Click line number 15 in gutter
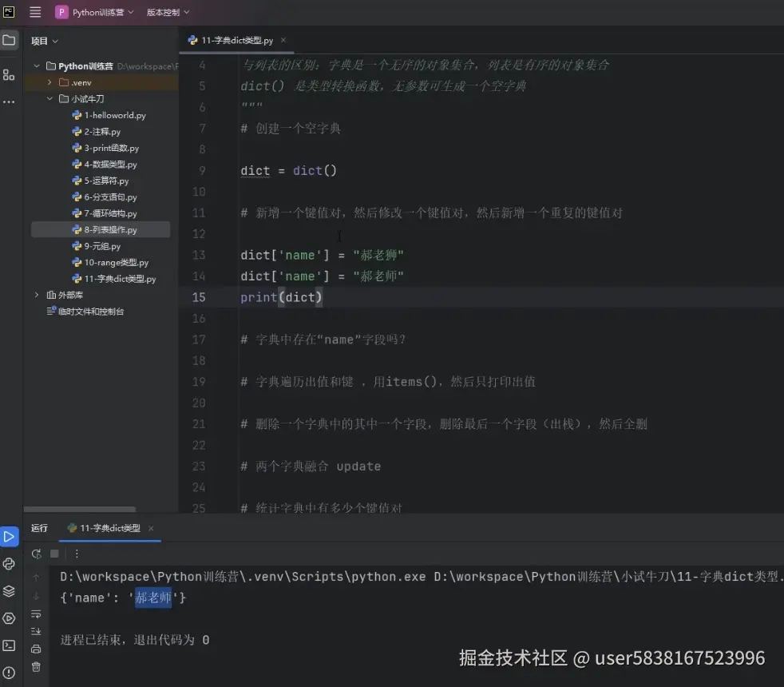 pos(199,297)
